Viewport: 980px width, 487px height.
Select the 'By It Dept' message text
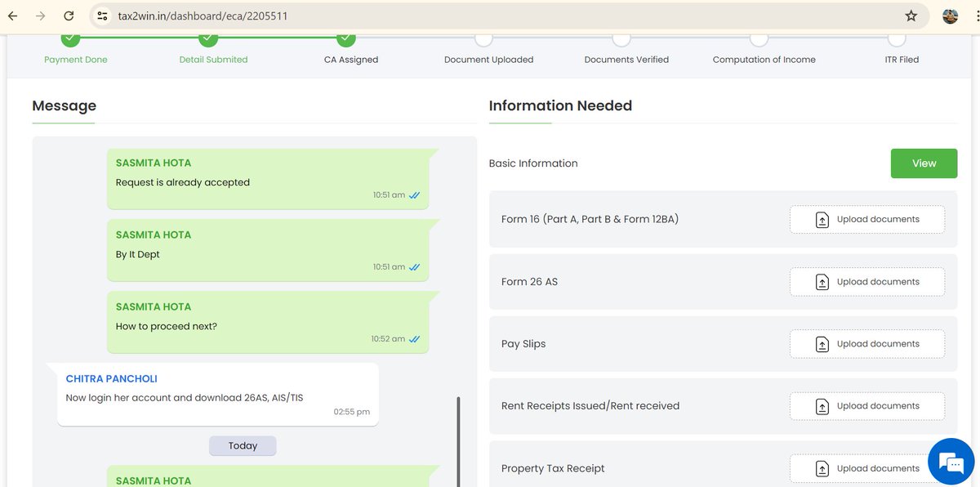(138, 254)
